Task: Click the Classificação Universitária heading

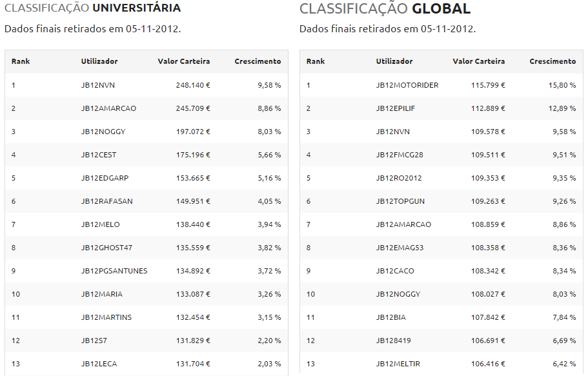Action: (92, 8)
